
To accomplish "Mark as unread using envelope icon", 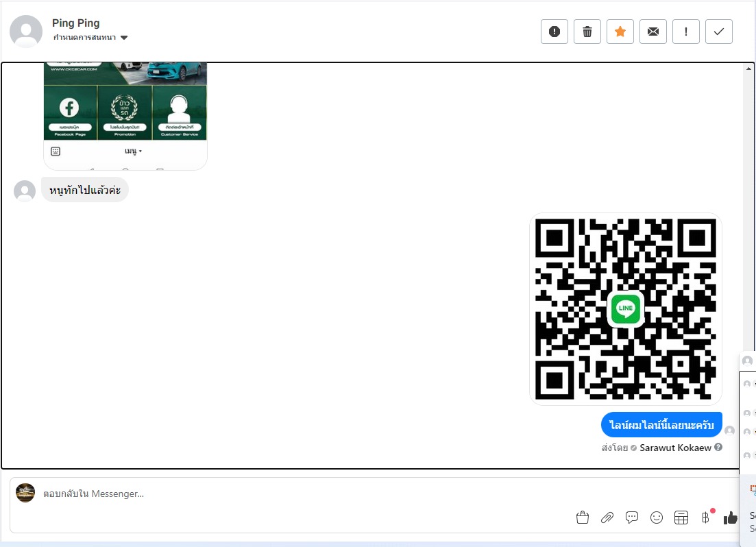I will (x=653, y=32).
